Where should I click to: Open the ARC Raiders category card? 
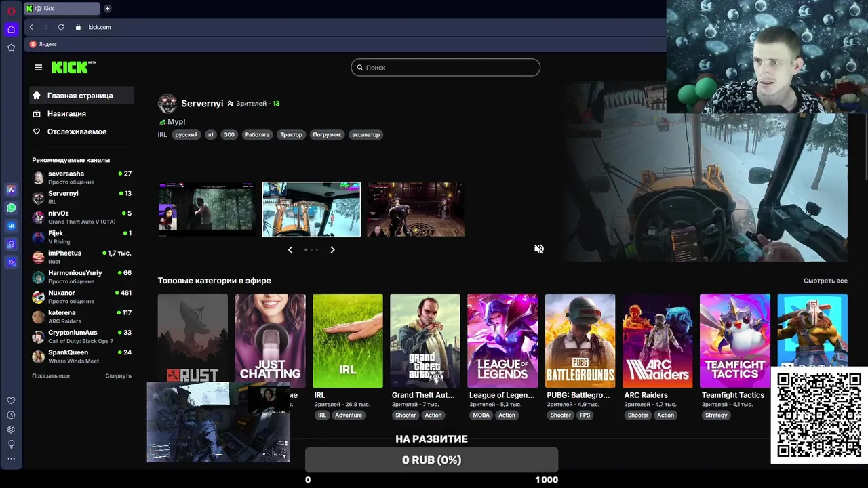[x=658, y=341]
